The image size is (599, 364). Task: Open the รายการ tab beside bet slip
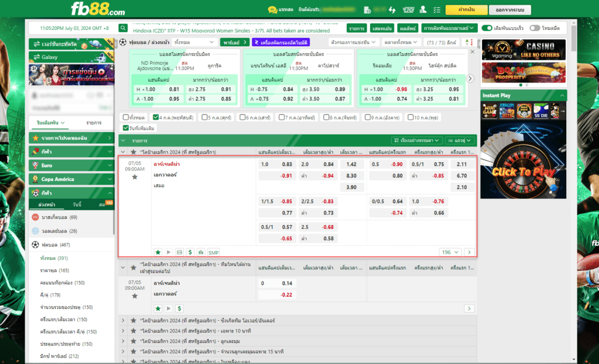94,123
